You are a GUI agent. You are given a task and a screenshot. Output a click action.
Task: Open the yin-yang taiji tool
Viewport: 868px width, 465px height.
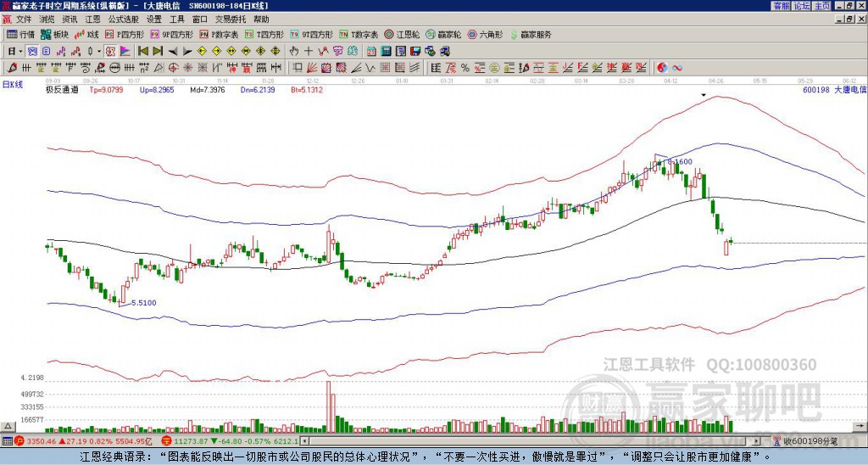click(662, 68)
